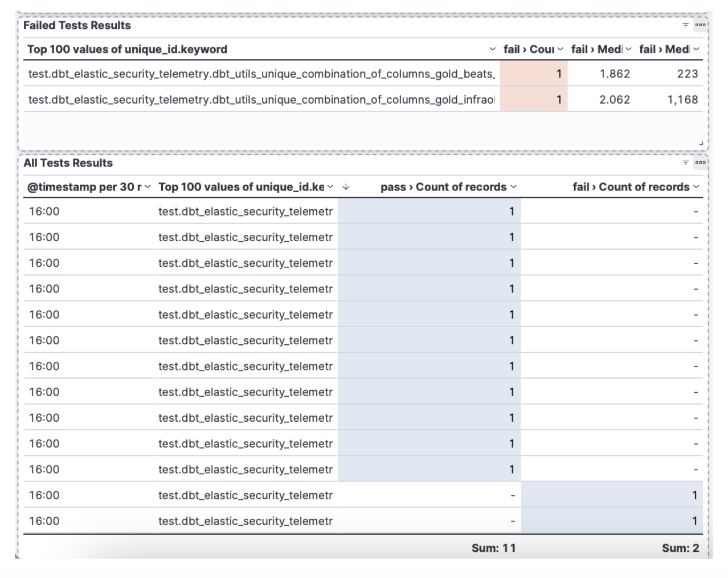The width and height of the screenshot is (728, 578).
Task: Click pink fail count cell for gold_beats test
Action: click(x=533, y=74)
